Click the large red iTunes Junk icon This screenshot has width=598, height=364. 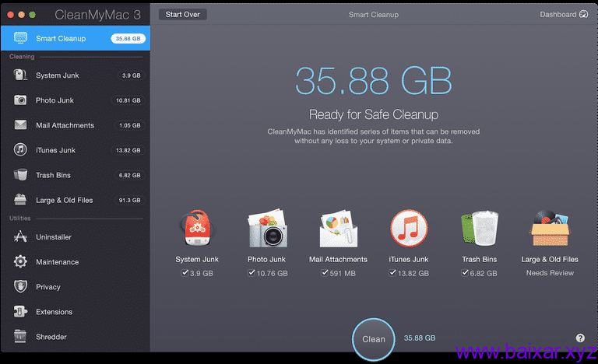[x=409, y=229]
